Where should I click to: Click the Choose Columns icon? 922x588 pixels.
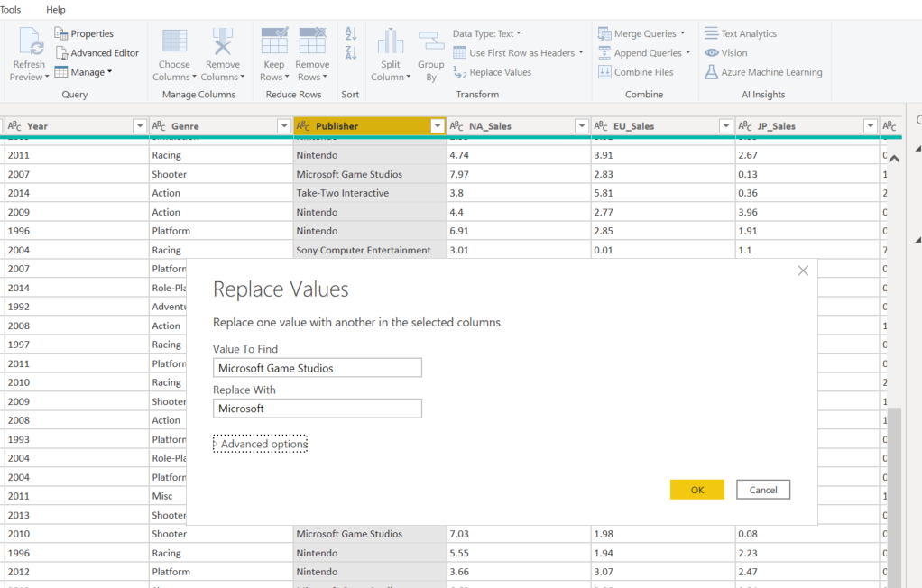pyautogui.click(x=174, y=41)
